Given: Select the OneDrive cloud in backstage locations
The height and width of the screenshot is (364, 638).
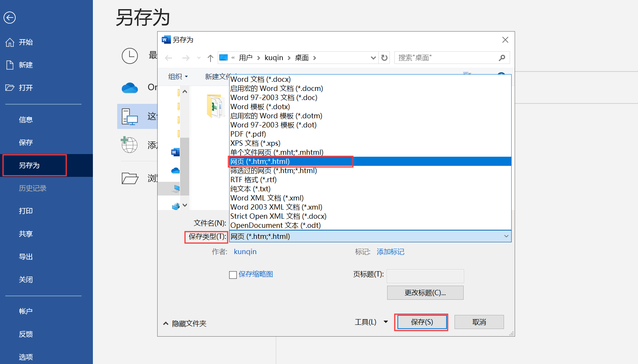Looking at the screenshot, I should 130,88.
